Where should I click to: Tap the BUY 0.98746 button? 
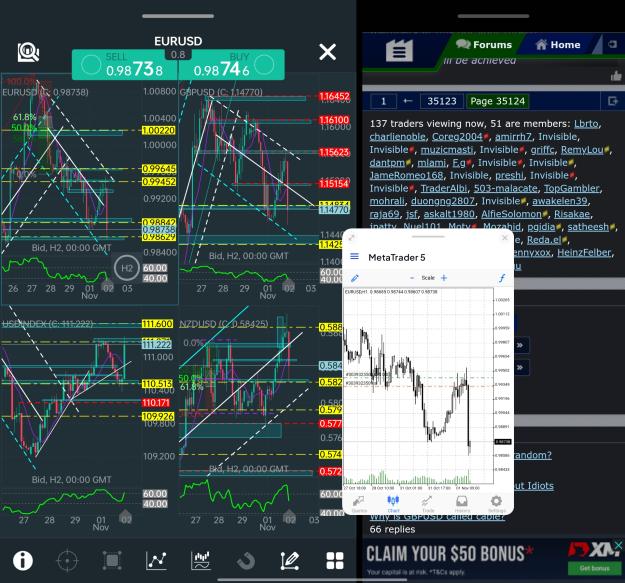point(232,65)
